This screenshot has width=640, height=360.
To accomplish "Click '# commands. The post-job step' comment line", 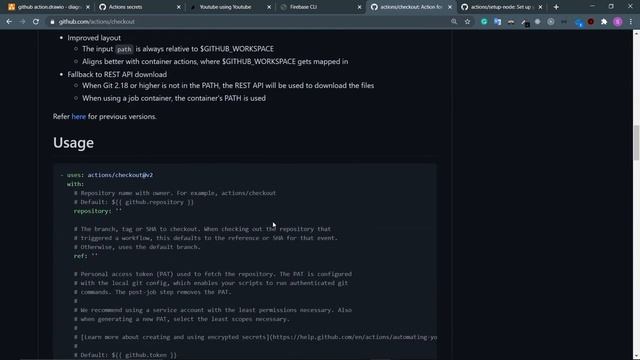I will click(153, 292).
